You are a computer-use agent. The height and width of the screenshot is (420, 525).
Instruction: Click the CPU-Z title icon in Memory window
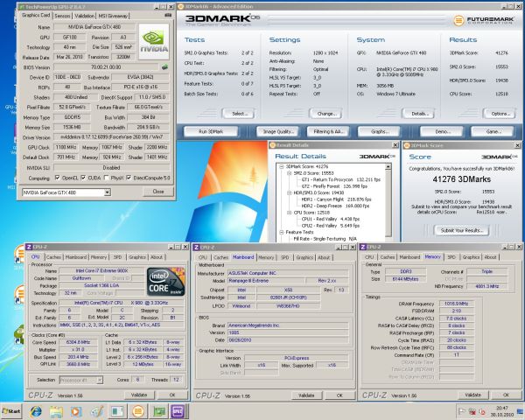pyautogui.click(x=362, y=247)
